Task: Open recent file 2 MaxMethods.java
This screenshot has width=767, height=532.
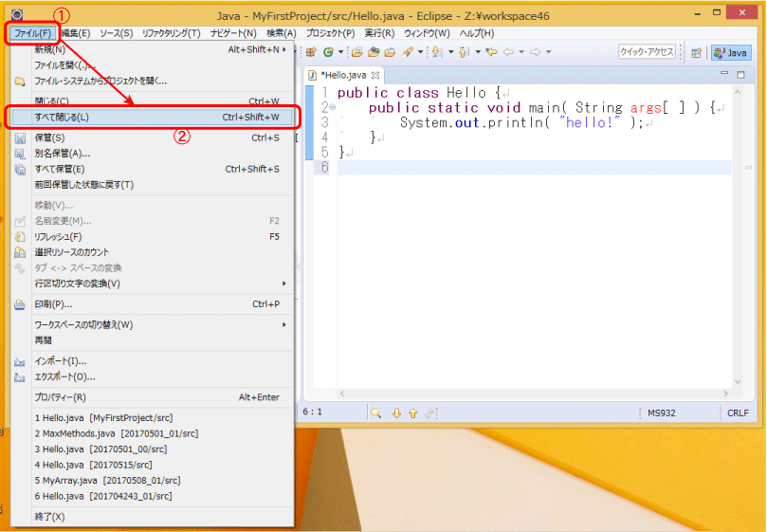Action: pos(152,433)
